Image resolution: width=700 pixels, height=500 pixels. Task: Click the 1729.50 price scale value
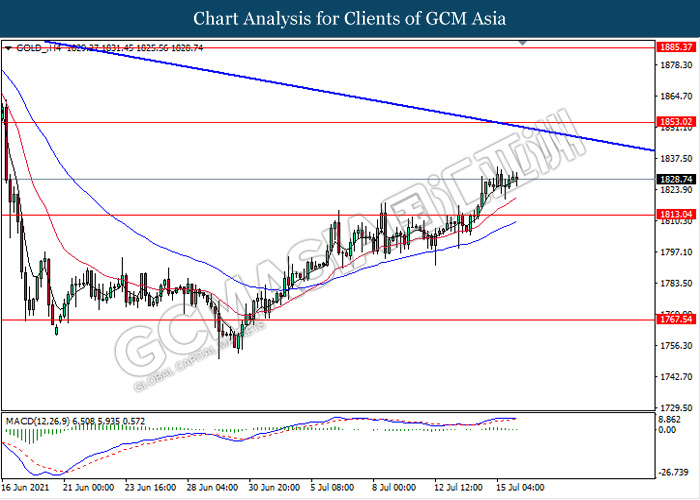coord(676,408)
